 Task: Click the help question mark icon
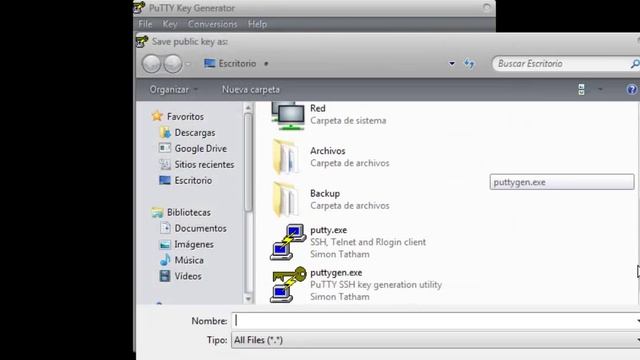(631, 89)
